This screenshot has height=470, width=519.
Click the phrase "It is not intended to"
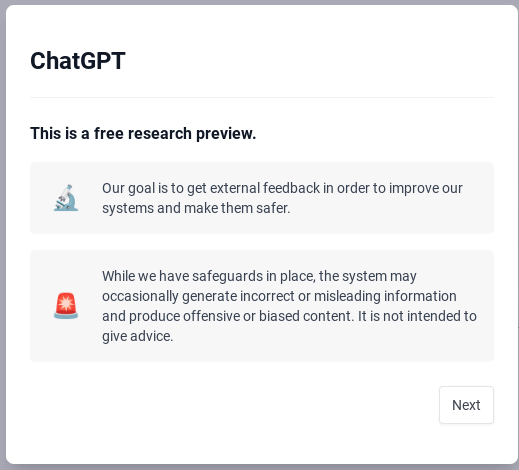tap(417, 316)
